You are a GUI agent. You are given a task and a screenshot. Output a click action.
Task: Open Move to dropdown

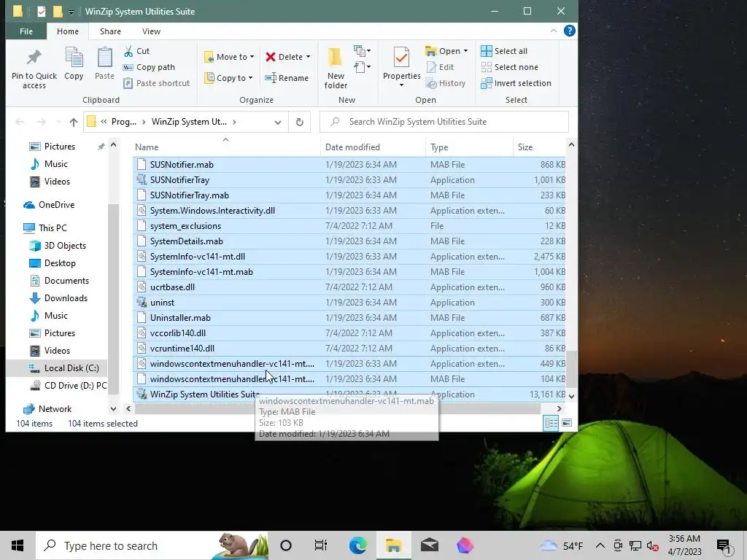pyautogui.click(x=229, y=57)
